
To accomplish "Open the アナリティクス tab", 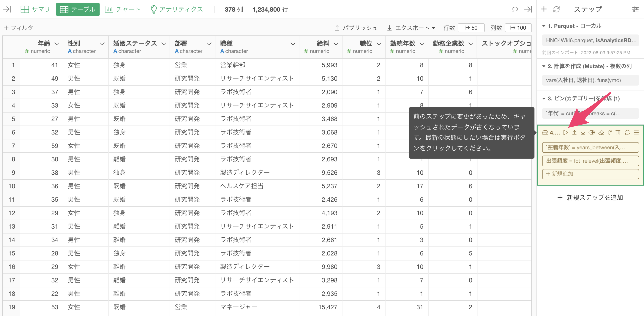I will pos(177,9).
